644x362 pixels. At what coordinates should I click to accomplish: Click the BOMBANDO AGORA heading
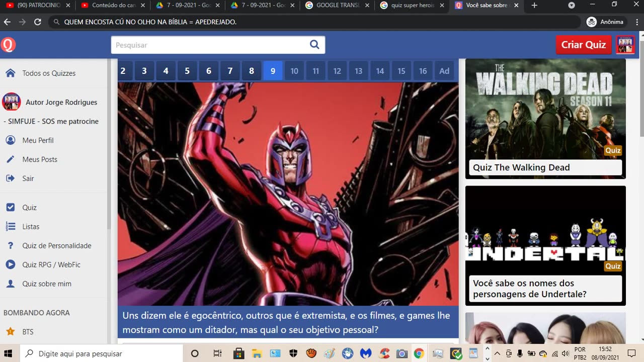click(37, 313)
